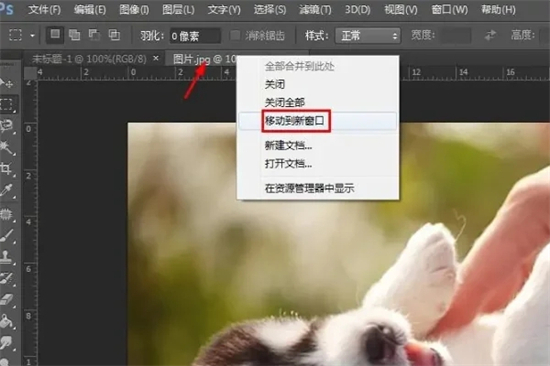Click the Intersect with selection icon
550x366 pixels.
coord(114,35)
